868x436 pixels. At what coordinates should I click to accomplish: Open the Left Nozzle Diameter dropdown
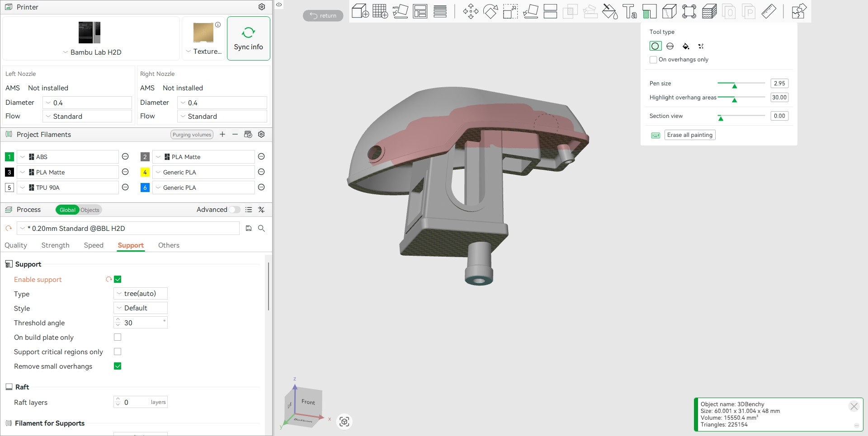pos(87,103)
